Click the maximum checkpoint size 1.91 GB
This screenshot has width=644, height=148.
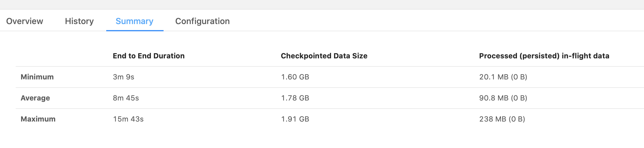295,119
